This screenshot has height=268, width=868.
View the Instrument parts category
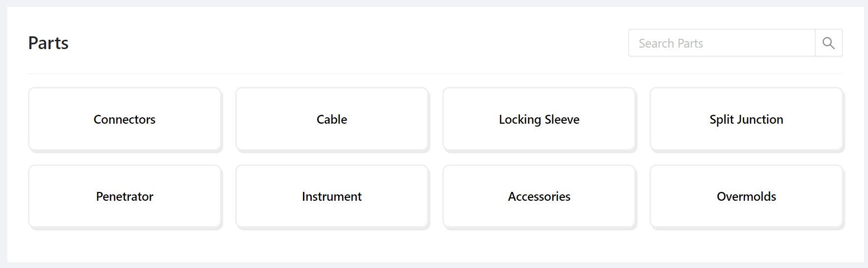click(x=332, y=196)
